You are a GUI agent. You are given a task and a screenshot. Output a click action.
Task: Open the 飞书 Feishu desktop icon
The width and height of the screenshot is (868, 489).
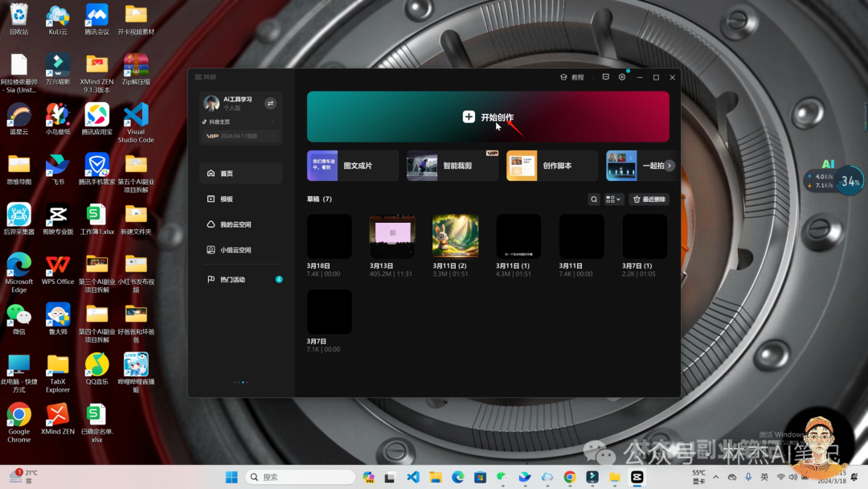point(58,170)
